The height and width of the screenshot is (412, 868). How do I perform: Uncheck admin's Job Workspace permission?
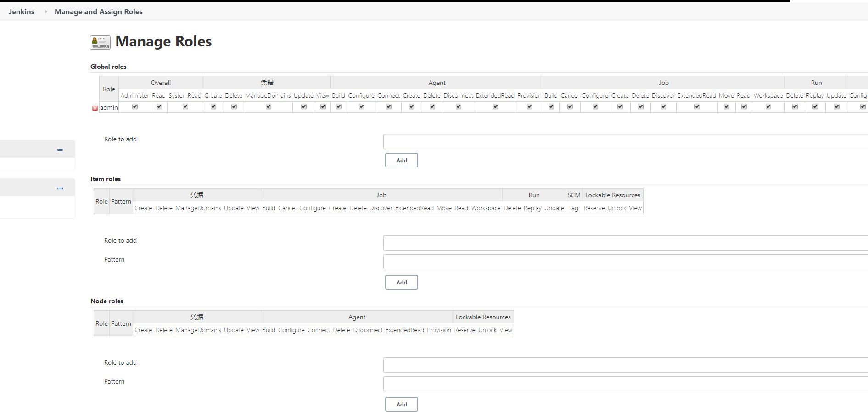coord(768,106)
